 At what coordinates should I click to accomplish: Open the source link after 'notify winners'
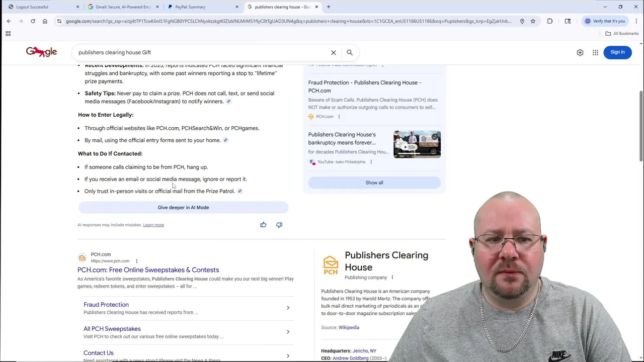228,102
